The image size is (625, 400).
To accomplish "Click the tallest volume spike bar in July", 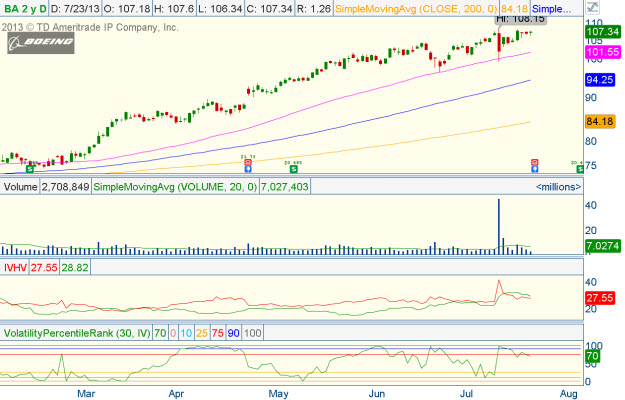I will pyautogui.click(x=499, y=225).
